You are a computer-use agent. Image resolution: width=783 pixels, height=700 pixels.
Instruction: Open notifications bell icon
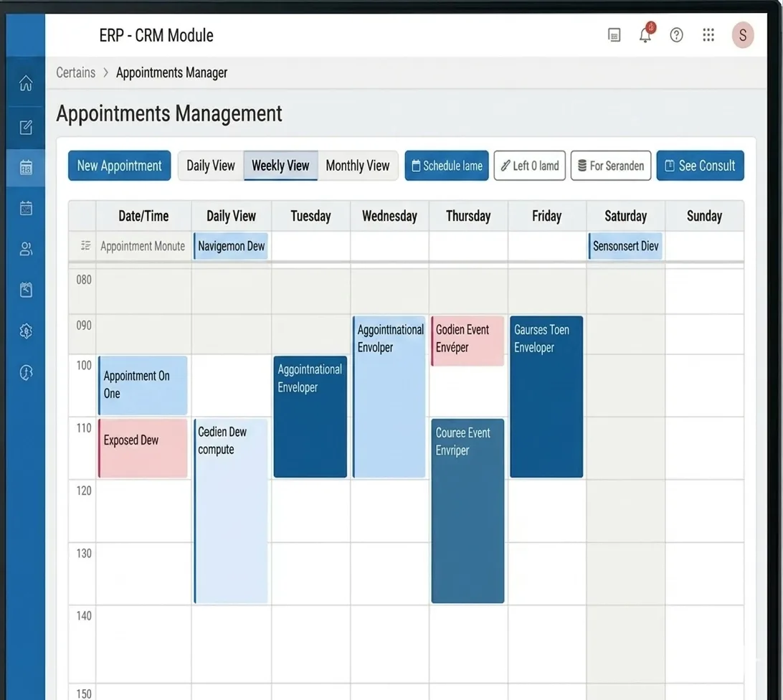pos(645,34)
